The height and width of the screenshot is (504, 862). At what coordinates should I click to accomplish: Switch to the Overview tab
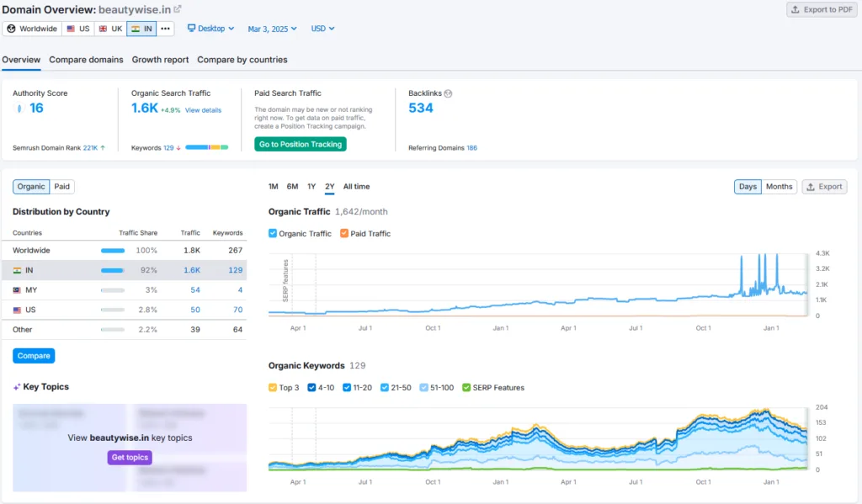pyautogui.click(x=21, y=60)
